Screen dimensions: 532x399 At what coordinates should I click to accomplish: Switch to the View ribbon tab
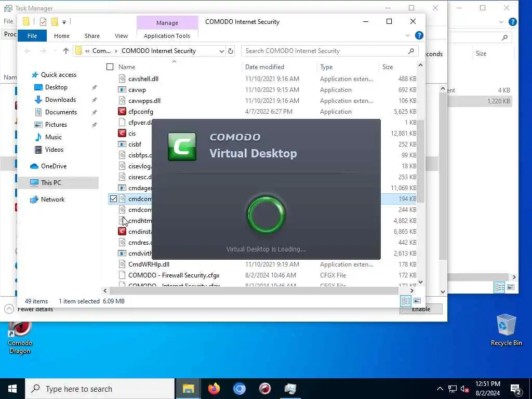121,36
